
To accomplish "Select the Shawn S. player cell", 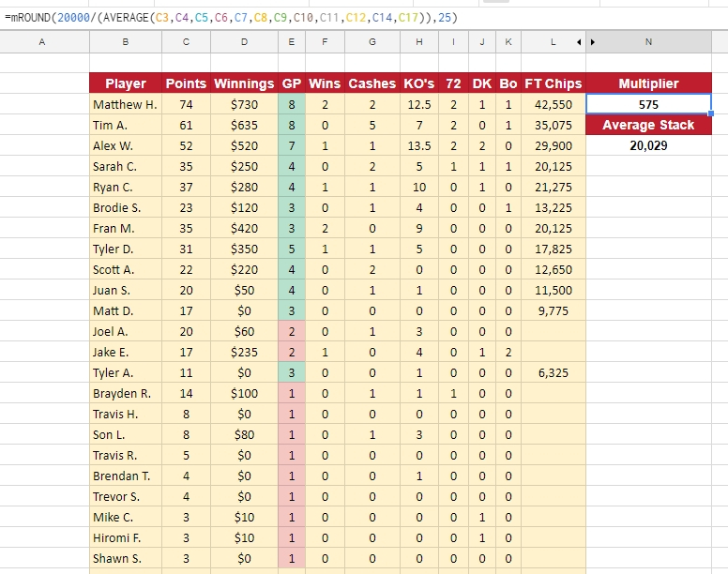I will click(126, 558).
